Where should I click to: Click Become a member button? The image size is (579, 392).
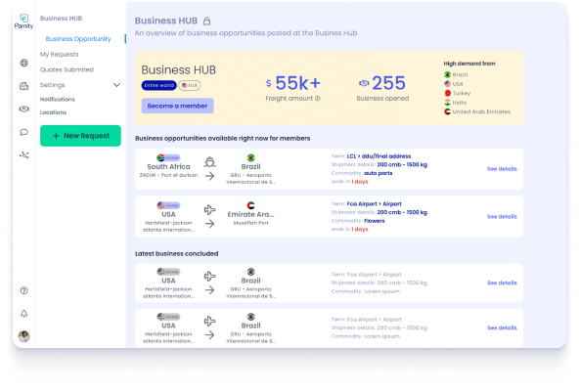pos(177,106)
